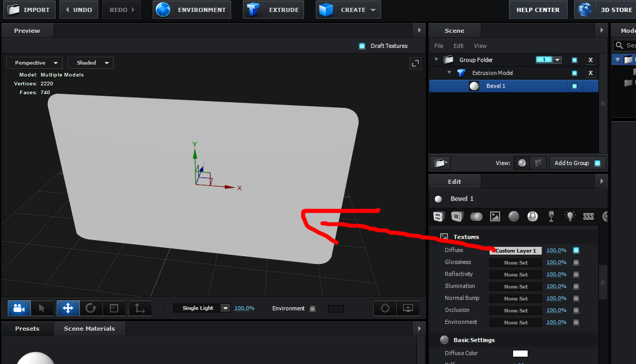Click the Bevel 1 sphere thumbnail in the Scene list

474,86
